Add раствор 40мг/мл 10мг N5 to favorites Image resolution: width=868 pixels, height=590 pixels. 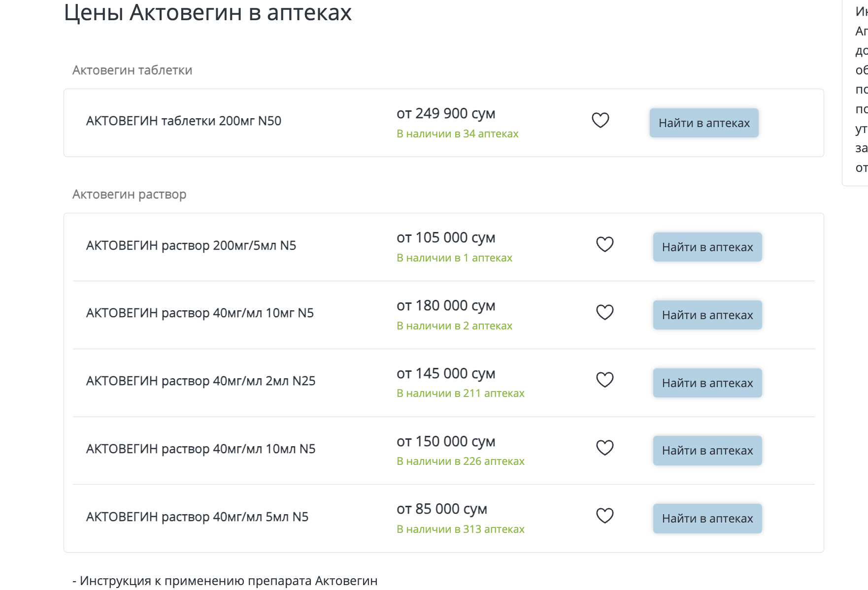point(604,312)
